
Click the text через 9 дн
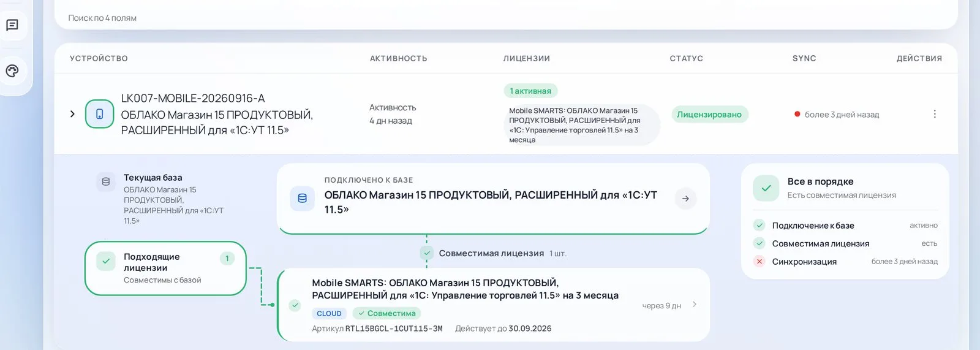pyautogui.click(x=661, y=305)
